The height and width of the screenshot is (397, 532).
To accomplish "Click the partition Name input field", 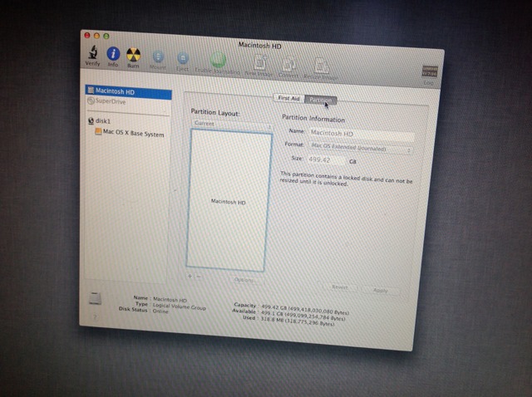I will point(361,134).
